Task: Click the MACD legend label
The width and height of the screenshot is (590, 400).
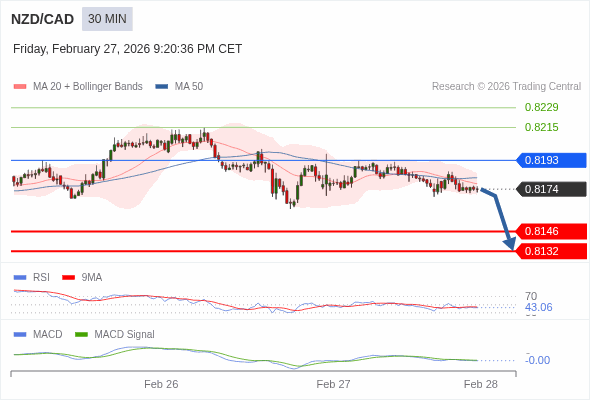Action: click(x=47, y=335)
